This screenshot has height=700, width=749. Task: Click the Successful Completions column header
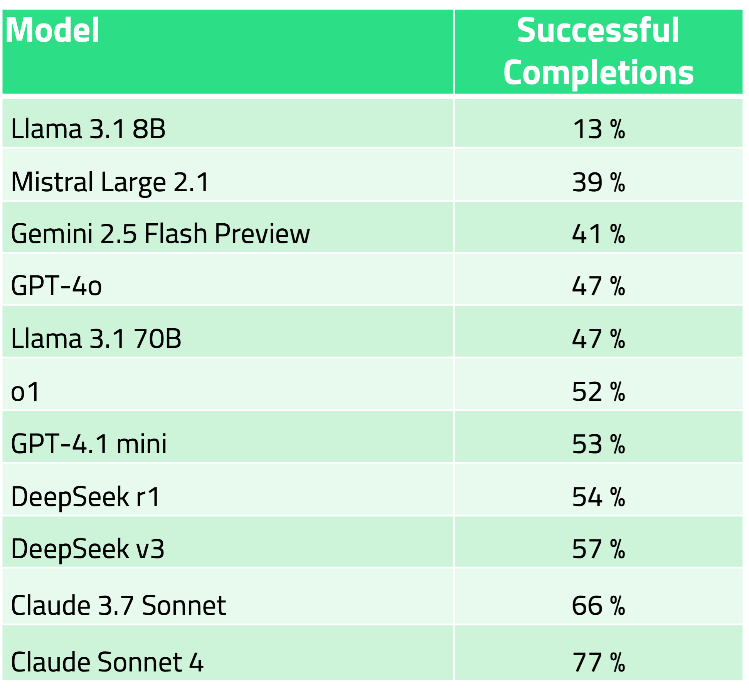[598, 51]
